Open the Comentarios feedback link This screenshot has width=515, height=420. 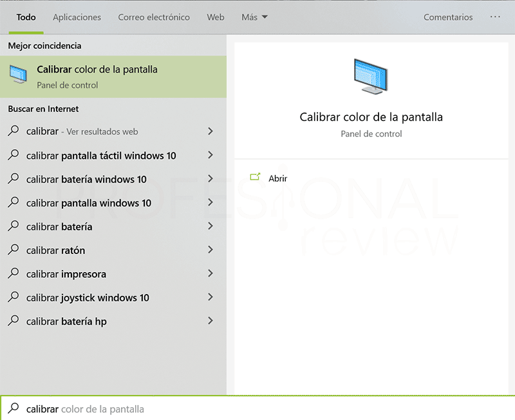(x=448, y=17)
